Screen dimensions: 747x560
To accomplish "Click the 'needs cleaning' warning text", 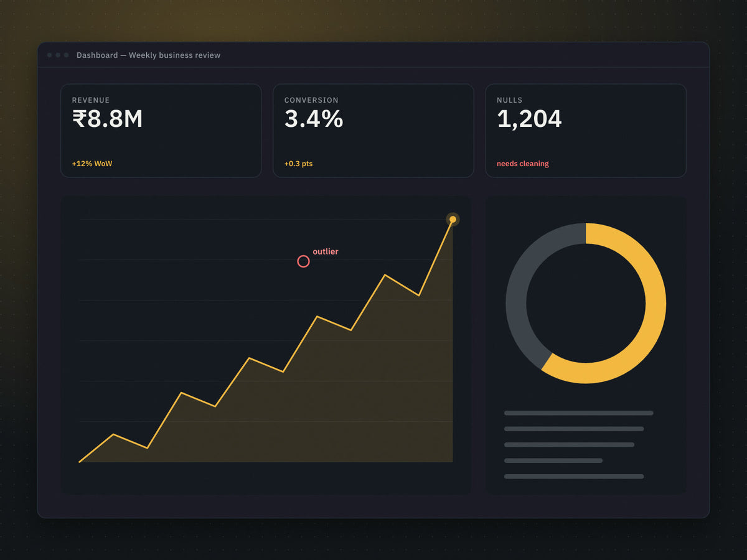I will [x=523, y=164].
